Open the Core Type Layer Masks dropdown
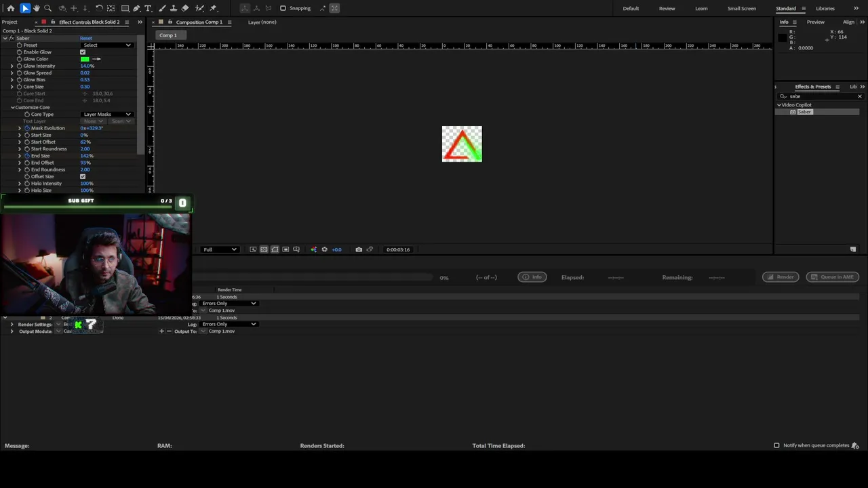The height and width of the screenshot is (488, 868). click(x=107, y=115)
